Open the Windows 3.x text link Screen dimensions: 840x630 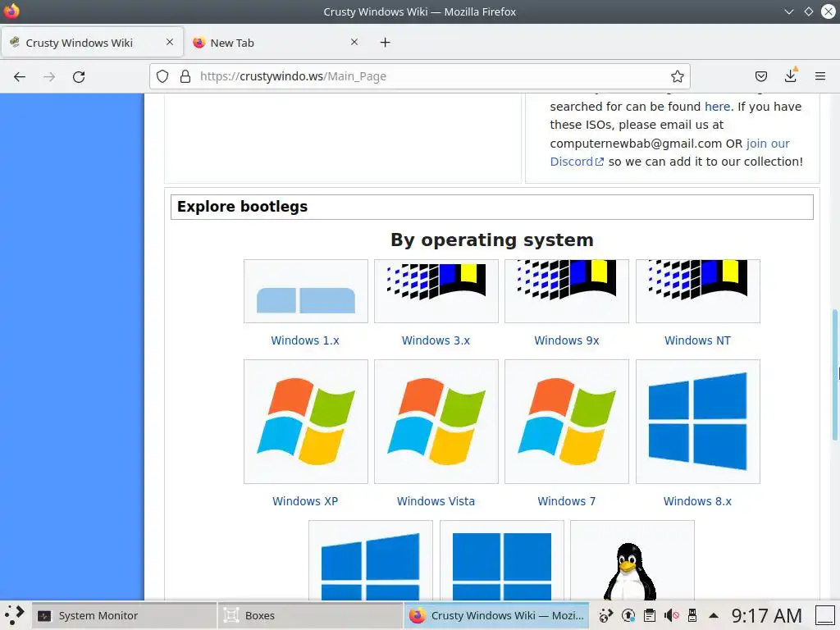coord(436,340)
